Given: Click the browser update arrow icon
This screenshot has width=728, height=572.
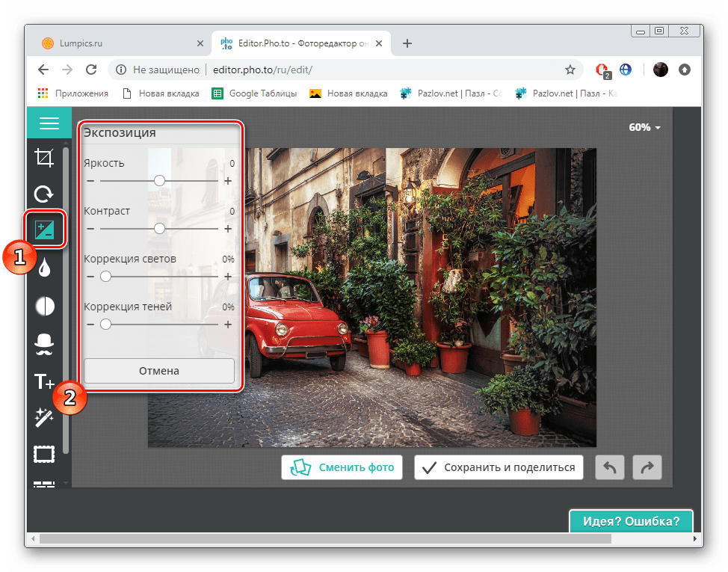Looking at the screenshot, I should (x=685, y=70).
